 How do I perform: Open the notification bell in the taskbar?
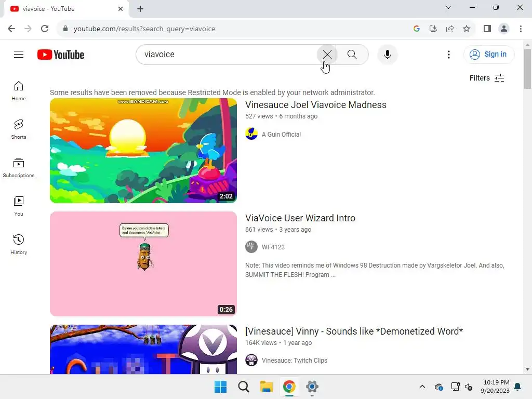click(518, 387)
